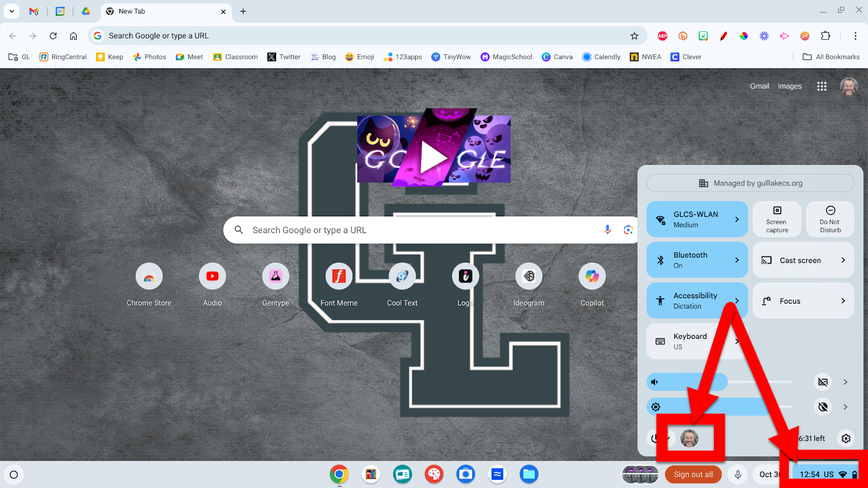868x488 pixels.
Task: Expand the Cast screen options chevron
Action: pyautogui.click(x=843, y=260)
